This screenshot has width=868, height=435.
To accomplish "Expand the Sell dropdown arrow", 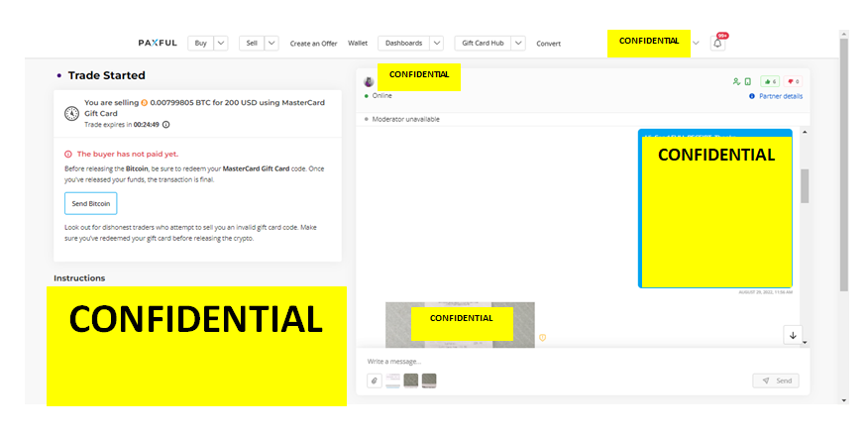I will click(271, 44).
